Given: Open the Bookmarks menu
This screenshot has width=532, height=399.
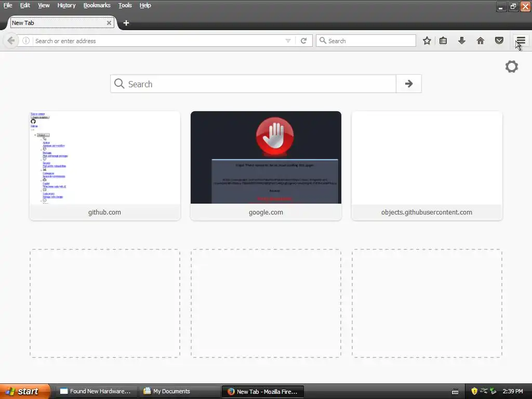Looking at the screenshot, I should click(x=97, y=5).
